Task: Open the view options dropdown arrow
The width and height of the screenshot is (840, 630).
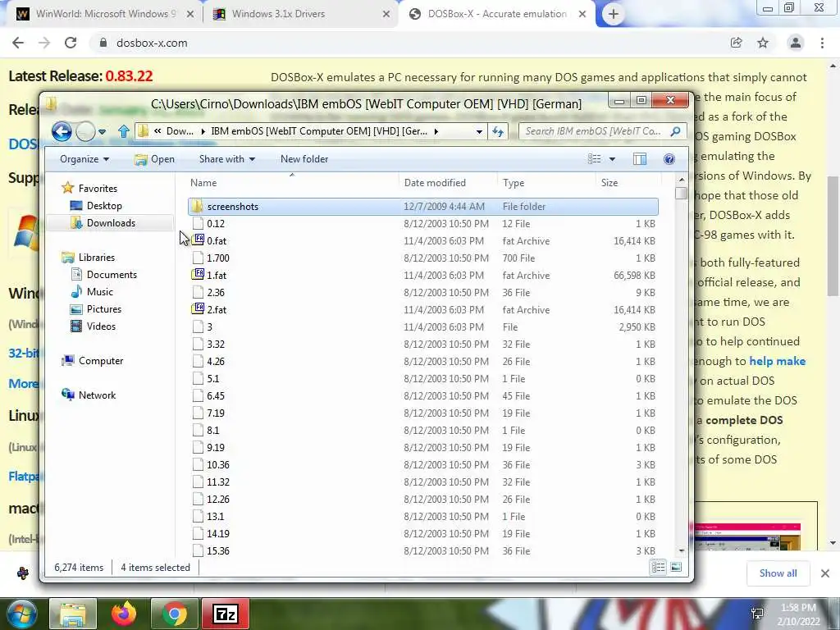Action: click(612, 159)
